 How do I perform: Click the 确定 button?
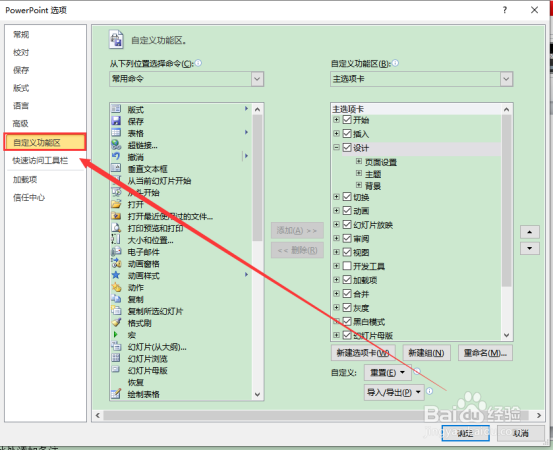pos(465,433)
